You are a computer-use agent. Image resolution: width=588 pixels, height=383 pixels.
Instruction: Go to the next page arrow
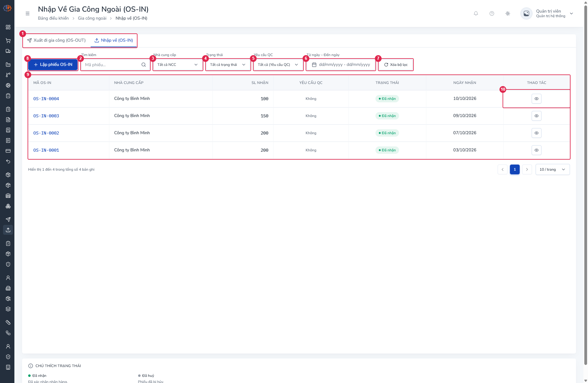(527, 169)
